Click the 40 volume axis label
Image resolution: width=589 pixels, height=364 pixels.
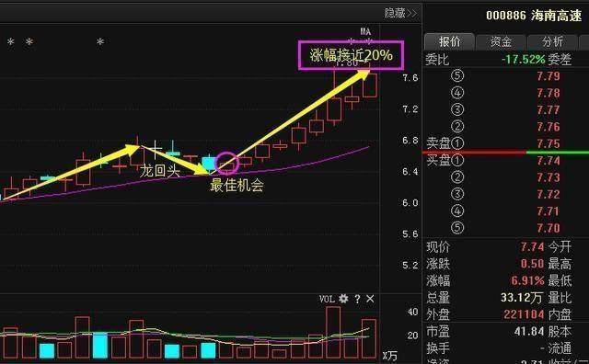point(413,312)
